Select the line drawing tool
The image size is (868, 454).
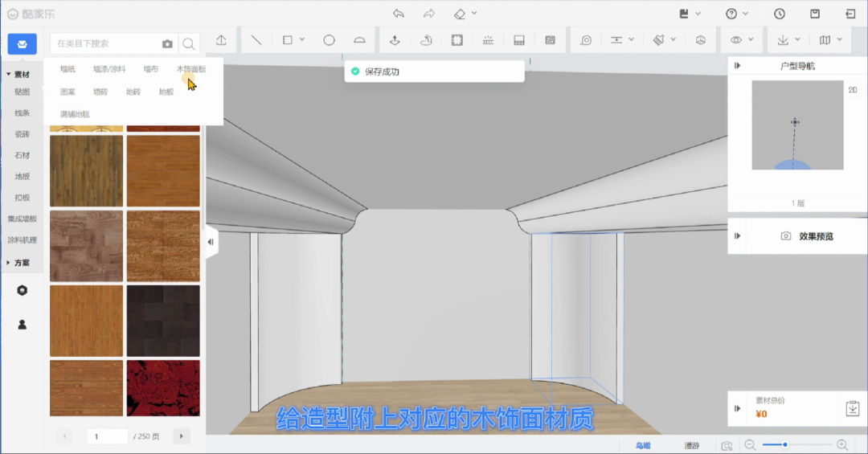(256, 40)
